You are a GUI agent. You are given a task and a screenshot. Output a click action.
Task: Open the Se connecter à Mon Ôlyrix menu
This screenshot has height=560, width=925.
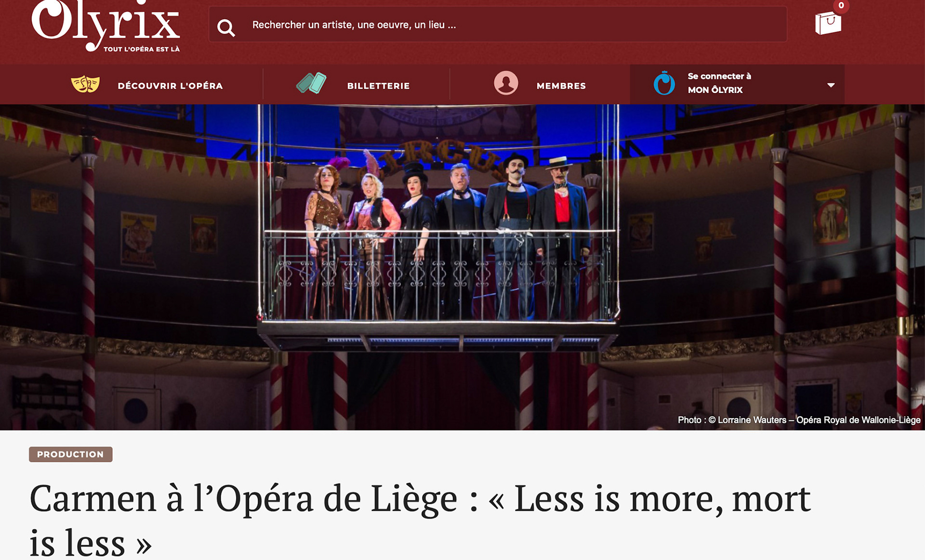point(737,84)
